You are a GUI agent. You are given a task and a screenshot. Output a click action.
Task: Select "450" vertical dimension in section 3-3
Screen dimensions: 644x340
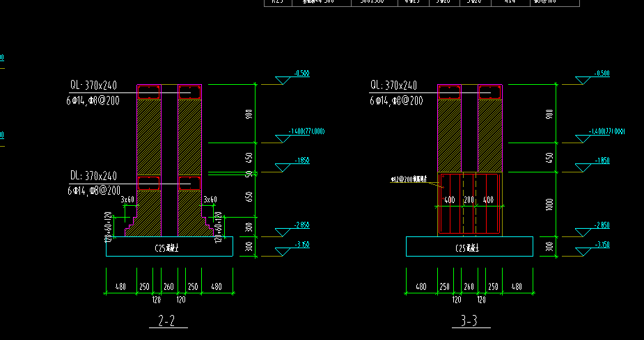click(550, 158)
